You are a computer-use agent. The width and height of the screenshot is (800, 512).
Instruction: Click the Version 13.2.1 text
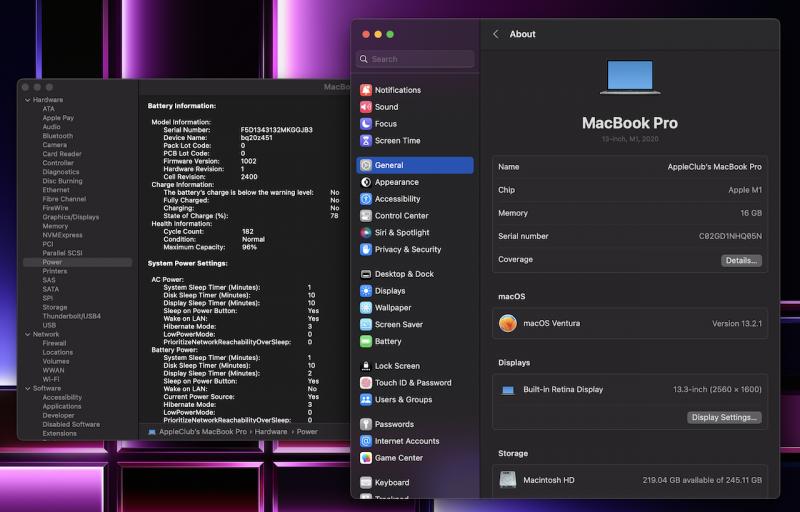point(737,323)
